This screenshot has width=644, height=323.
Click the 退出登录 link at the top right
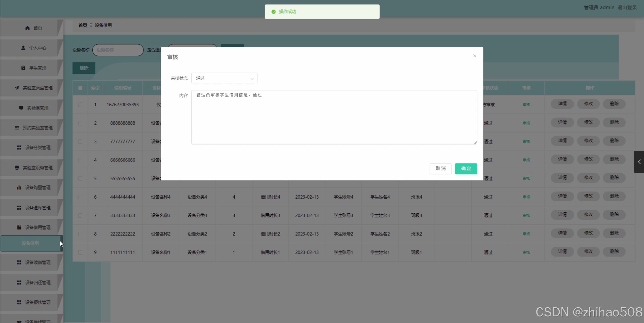[x=627, y=8]
